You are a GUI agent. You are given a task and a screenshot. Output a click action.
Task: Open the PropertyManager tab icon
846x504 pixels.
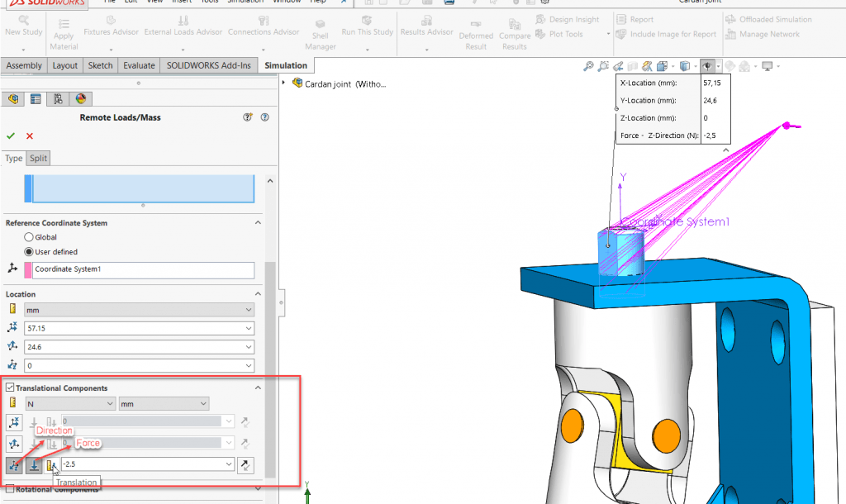click(x=36, y=99)
